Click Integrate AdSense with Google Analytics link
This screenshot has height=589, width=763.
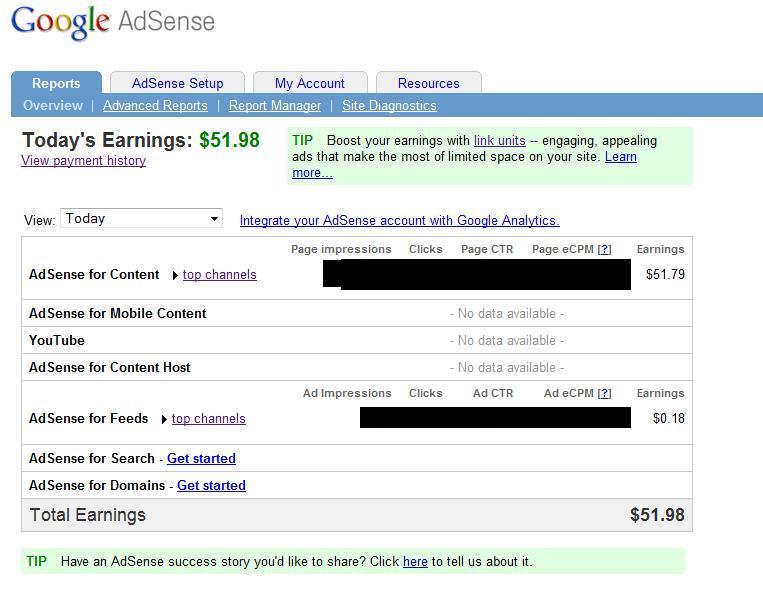400,221
